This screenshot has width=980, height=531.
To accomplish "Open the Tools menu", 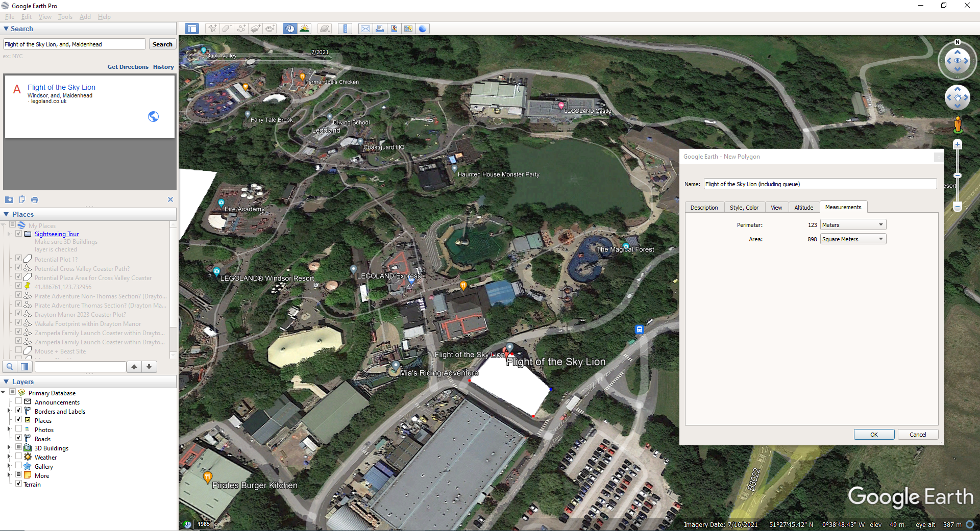I will (x=65, y=17).
